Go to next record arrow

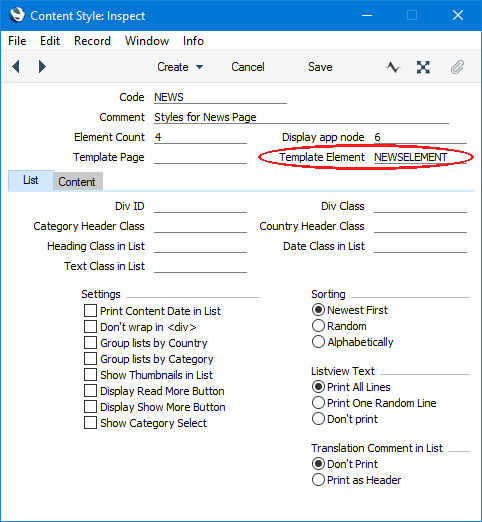pyautogui.click(x=42, y=67)
